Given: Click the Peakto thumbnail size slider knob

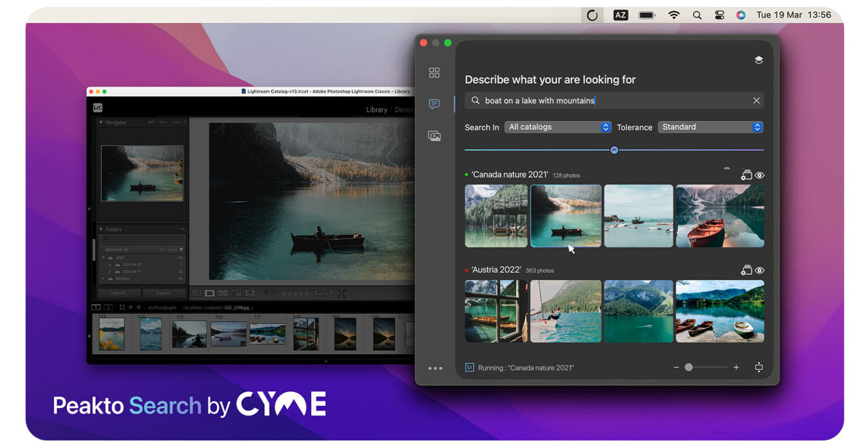Looking at the screenshot, I should [688, 367].
